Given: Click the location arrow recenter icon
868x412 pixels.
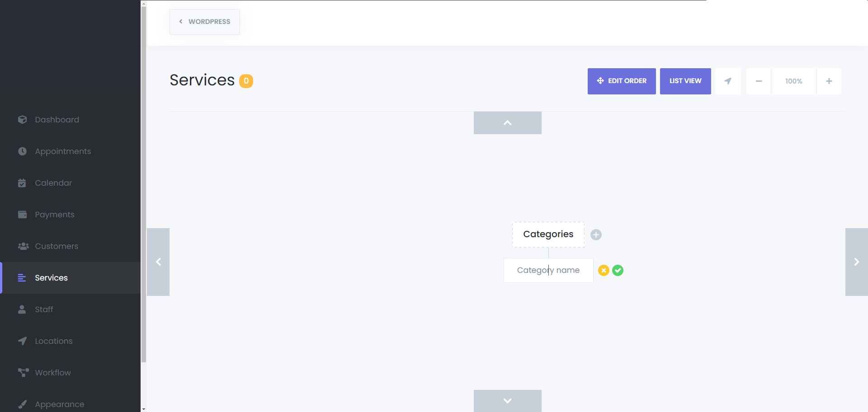Looking at the screenshot, I should tap(728, 81).
